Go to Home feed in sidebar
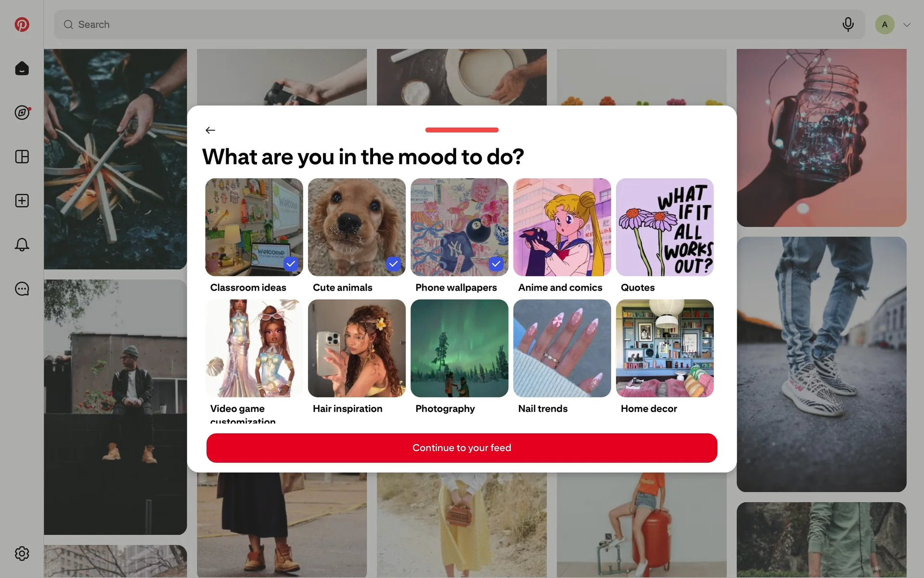 [x=22, y=68]
